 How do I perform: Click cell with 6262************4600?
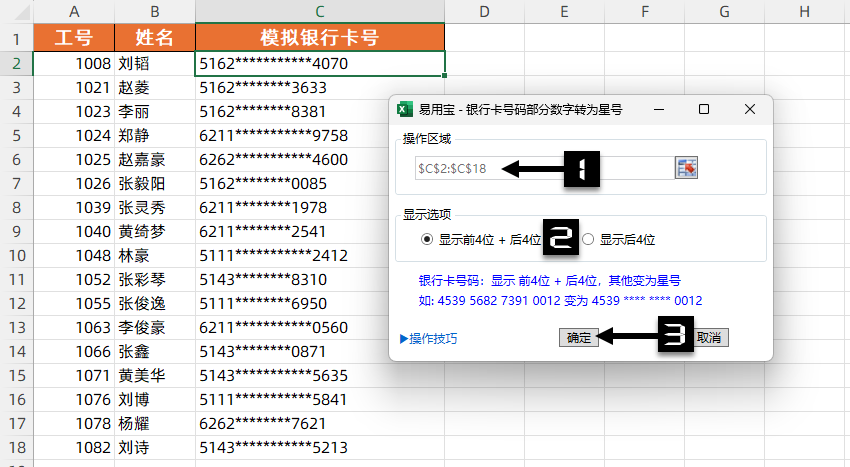tap(293, 159)
